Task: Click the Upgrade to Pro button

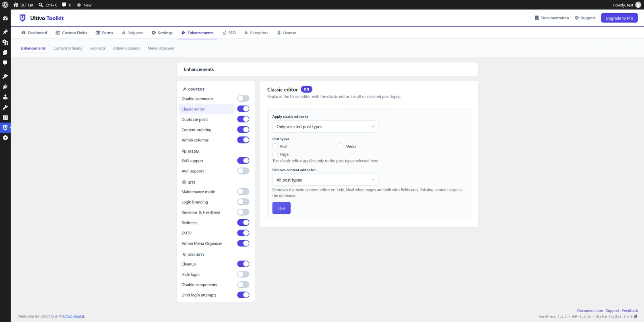Action: tap(619, 18)
